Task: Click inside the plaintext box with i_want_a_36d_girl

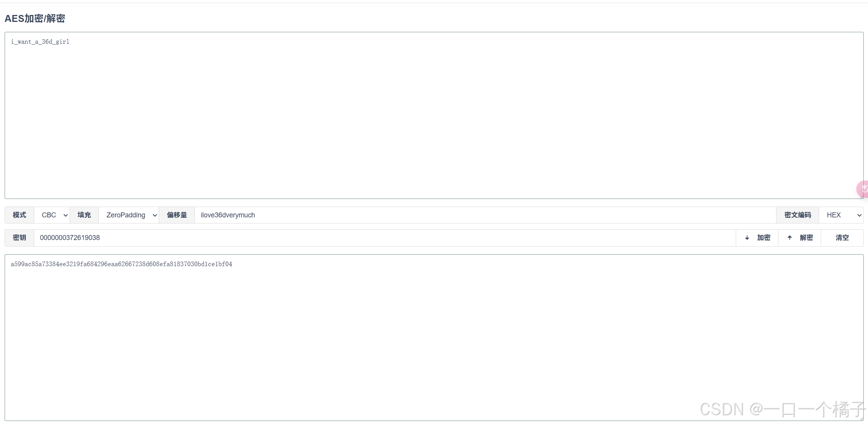Action: coord(434,115)
